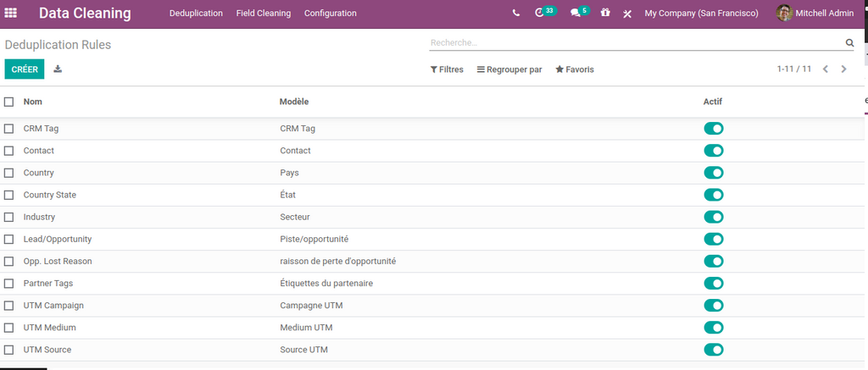Click the download export icon
Image resolution: width=868 pixels, height=370 pixels.
coord(58,69)
